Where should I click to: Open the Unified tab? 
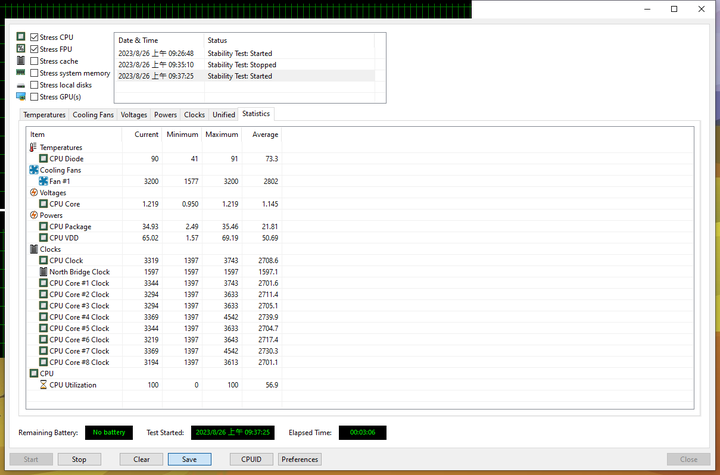click(x=224, y=114)
